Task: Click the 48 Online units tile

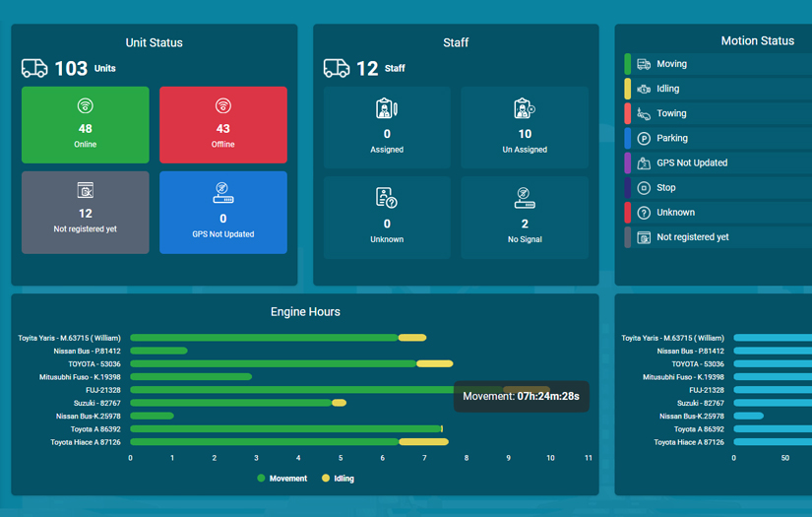Action: click(x=86, y=125)
